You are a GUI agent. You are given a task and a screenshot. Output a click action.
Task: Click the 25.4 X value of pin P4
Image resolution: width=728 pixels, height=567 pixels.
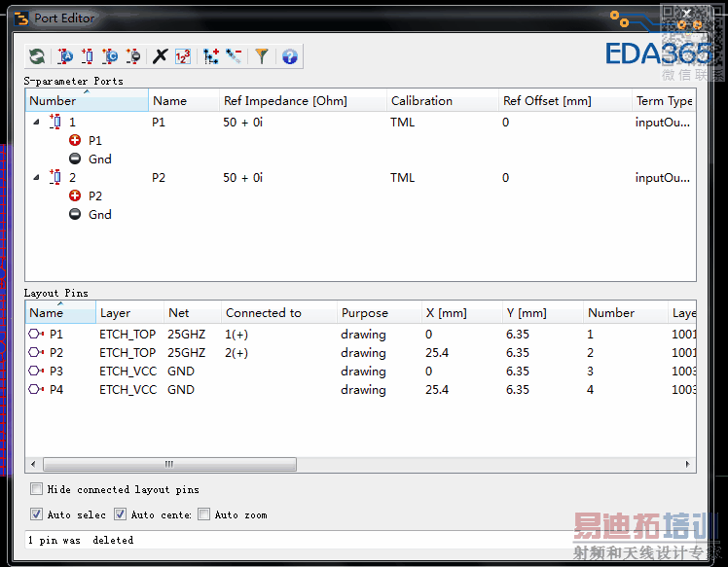[x=437, y=389]
